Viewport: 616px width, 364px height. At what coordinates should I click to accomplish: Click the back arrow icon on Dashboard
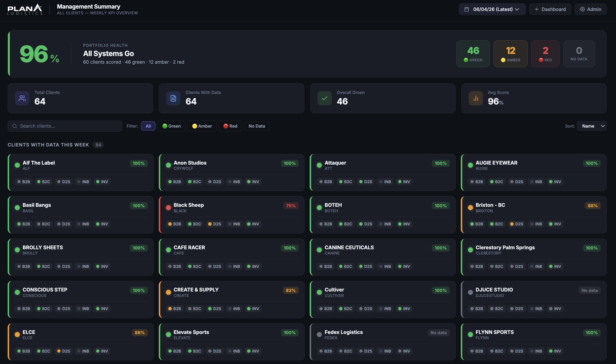(537, 9)
